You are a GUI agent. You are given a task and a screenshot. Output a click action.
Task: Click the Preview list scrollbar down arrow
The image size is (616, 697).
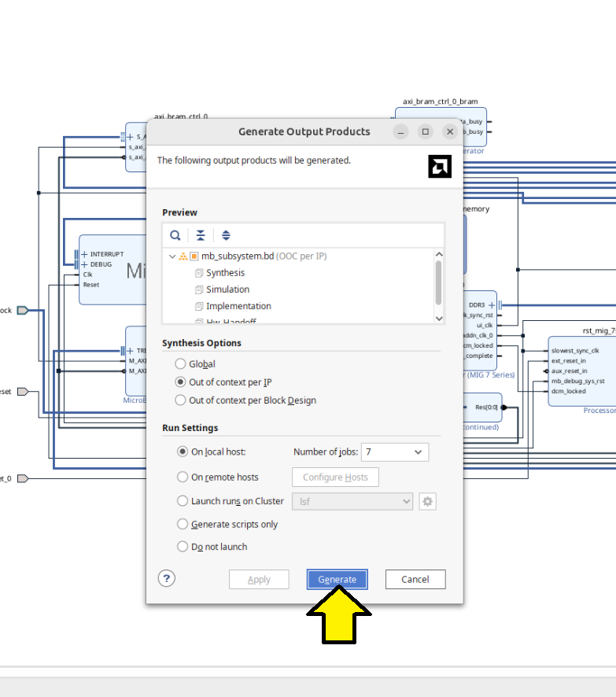439,318
